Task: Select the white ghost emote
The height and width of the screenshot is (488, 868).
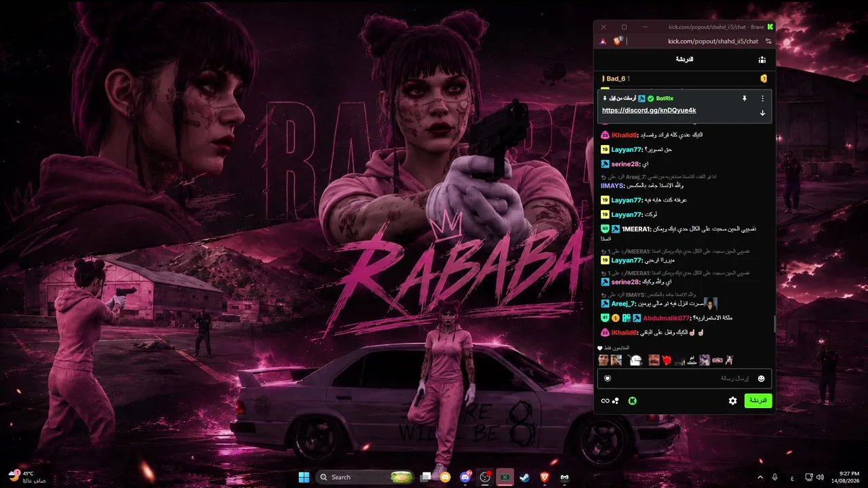Action: [635, 360]
